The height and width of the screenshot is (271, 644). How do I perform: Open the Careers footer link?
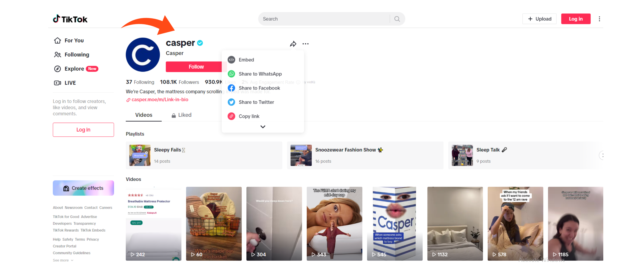click(x=105, y=208)
